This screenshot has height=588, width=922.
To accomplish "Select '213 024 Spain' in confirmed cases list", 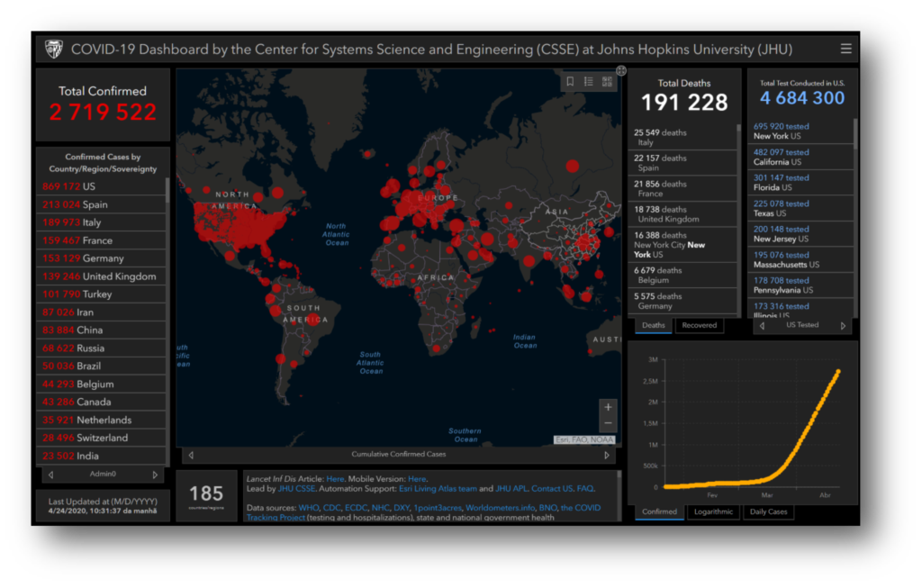I will [x=101, y=204].
